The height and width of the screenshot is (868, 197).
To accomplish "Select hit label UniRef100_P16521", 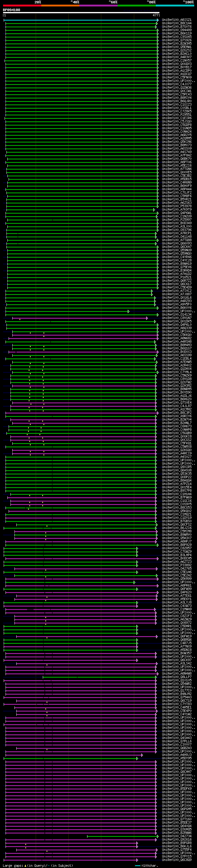I will point(176,277).
